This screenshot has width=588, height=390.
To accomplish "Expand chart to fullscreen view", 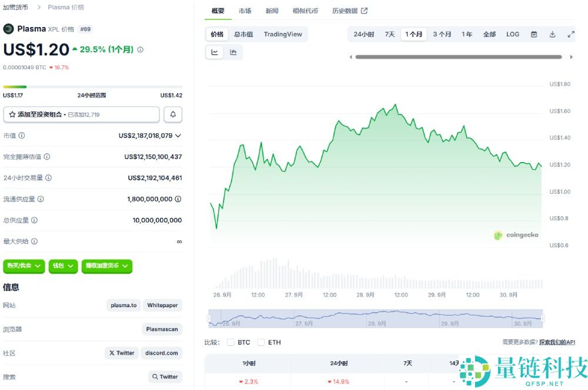I will tap(571, 34).
